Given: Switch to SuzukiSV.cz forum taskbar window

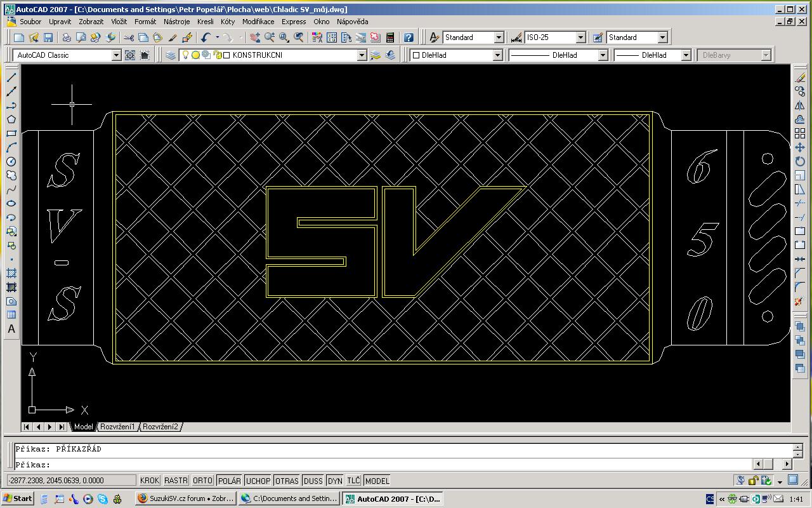Looking at the screenshot, I should pyautogui.click(x=186, y=498).
